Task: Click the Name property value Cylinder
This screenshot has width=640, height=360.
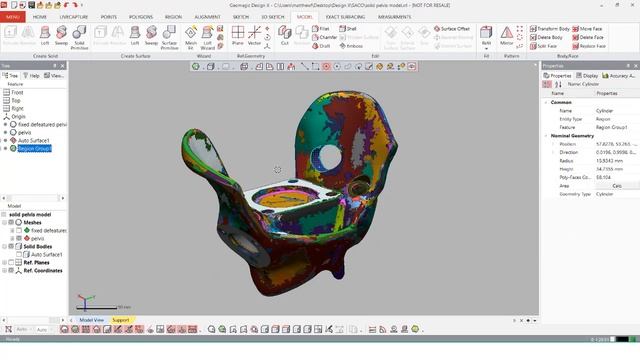Action: pyautogui.click(x=604, y=111)
